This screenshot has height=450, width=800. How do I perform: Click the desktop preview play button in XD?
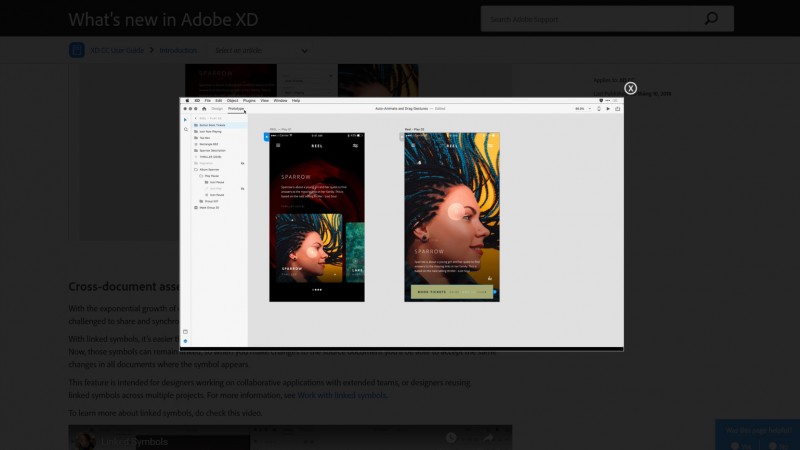(608, 109)
